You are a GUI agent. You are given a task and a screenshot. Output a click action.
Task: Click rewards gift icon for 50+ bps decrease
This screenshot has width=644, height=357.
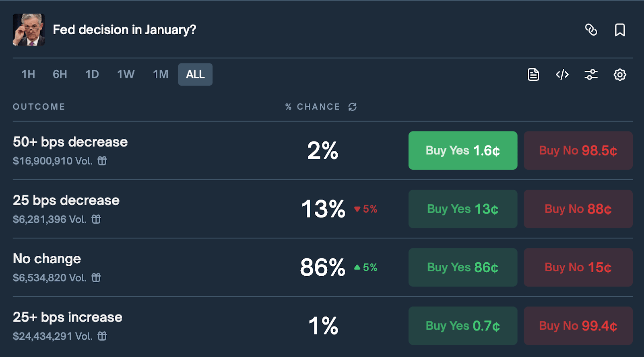click(102, 161)
